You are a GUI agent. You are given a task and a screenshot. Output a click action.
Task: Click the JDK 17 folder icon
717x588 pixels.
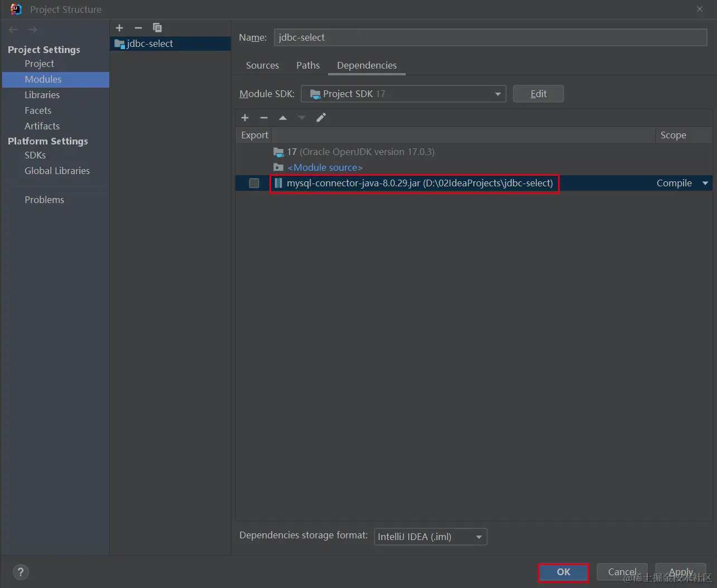pos(278,152)
